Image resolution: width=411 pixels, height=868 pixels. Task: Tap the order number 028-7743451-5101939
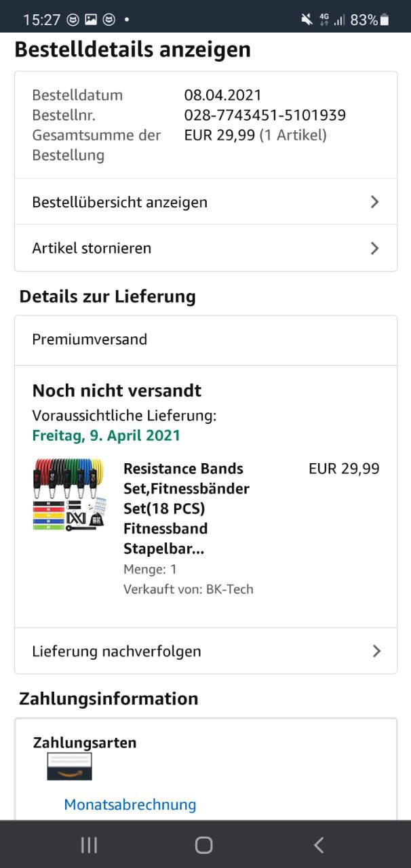[265, 115]
